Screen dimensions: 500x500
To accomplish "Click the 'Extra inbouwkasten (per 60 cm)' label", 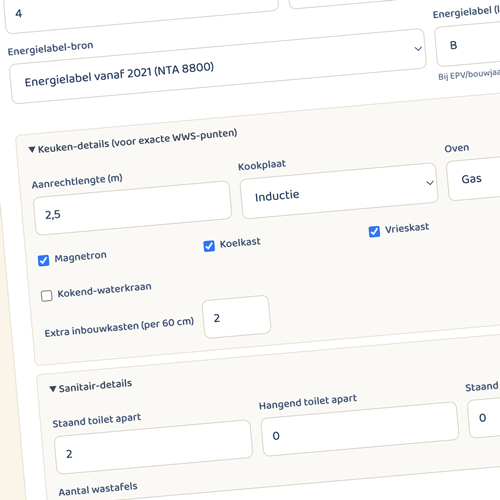I will click(119, 327).
